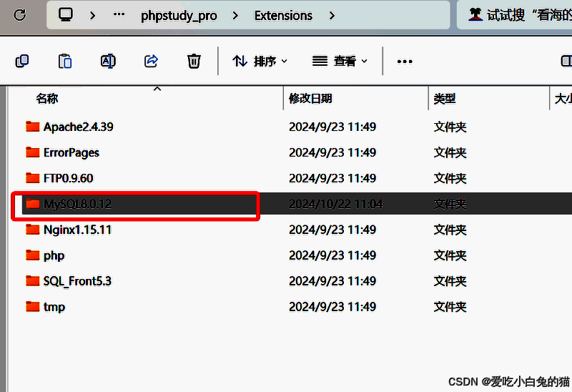Click the modified date of FTP0.9.60
The image size is (572, 392).
332,178
